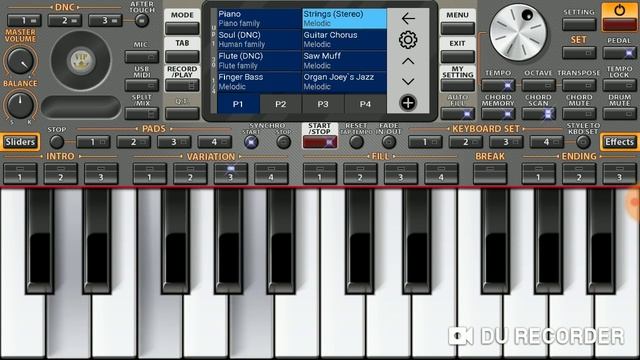Tap the orange power button

tap(619, 17)
